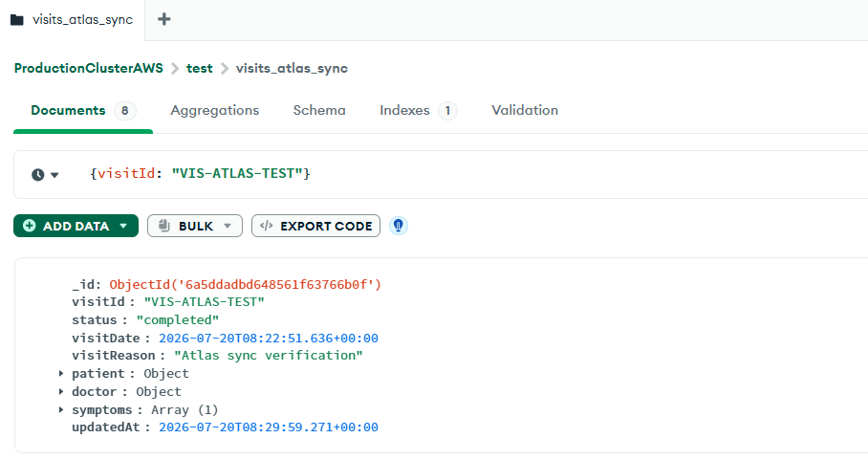This screenshot has height=460, width=868.
Task: Click the visitDate timestamp value
Action: pyautogui.click(x=269, y=339)
